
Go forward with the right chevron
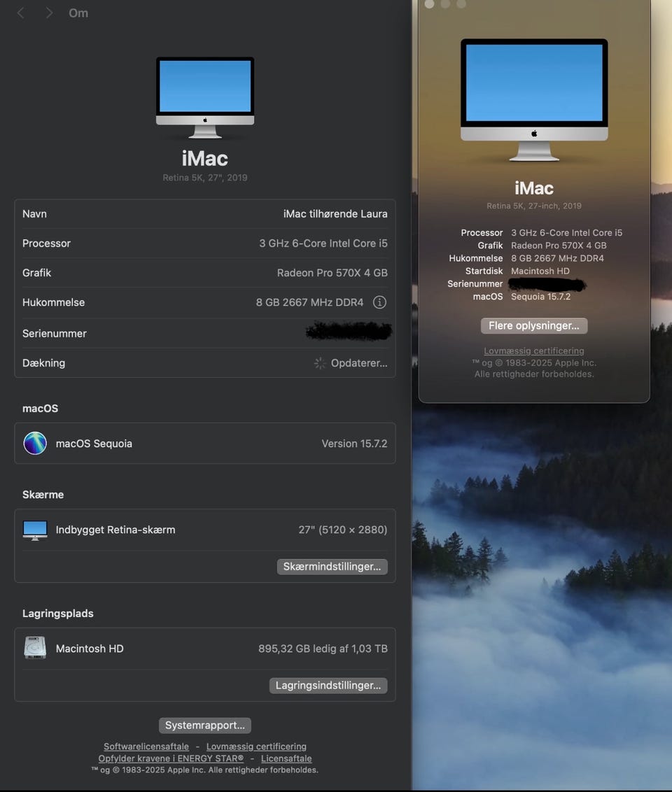pos(49,13)
